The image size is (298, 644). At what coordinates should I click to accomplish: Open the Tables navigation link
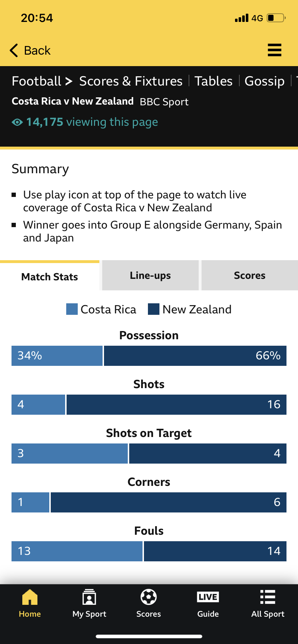click(x=213, y=81)
